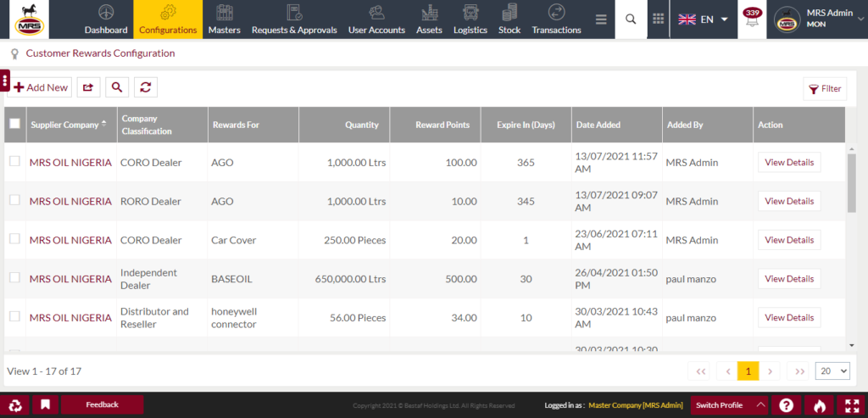Go to previous page
868x418 pixels.
click(x=726, y=371)
